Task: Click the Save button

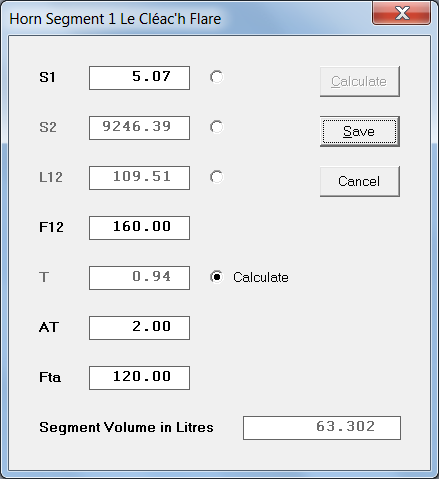Action: click(360, 131)
